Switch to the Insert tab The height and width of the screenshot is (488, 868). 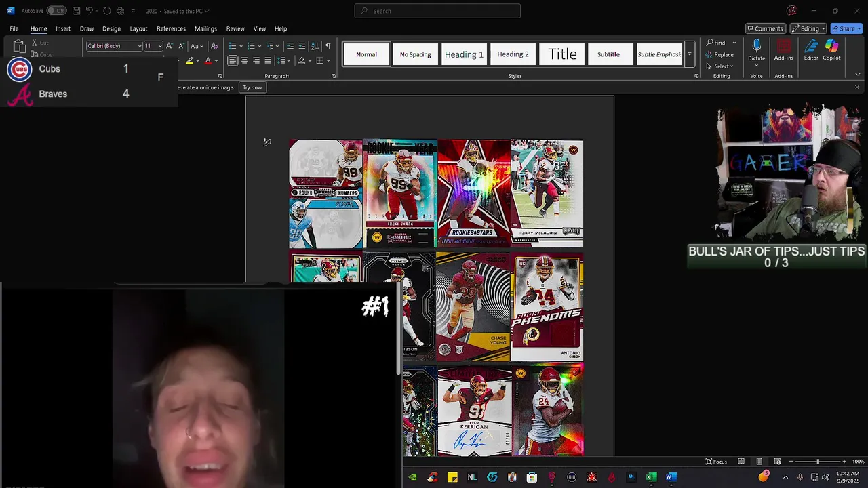click(63, 28)
